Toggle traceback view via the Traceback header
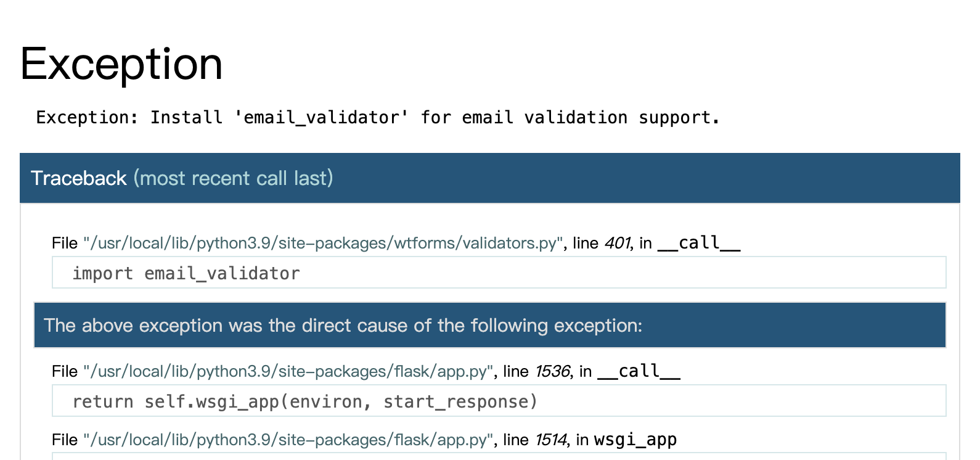980x460 pixels. [x=489, y=178]
